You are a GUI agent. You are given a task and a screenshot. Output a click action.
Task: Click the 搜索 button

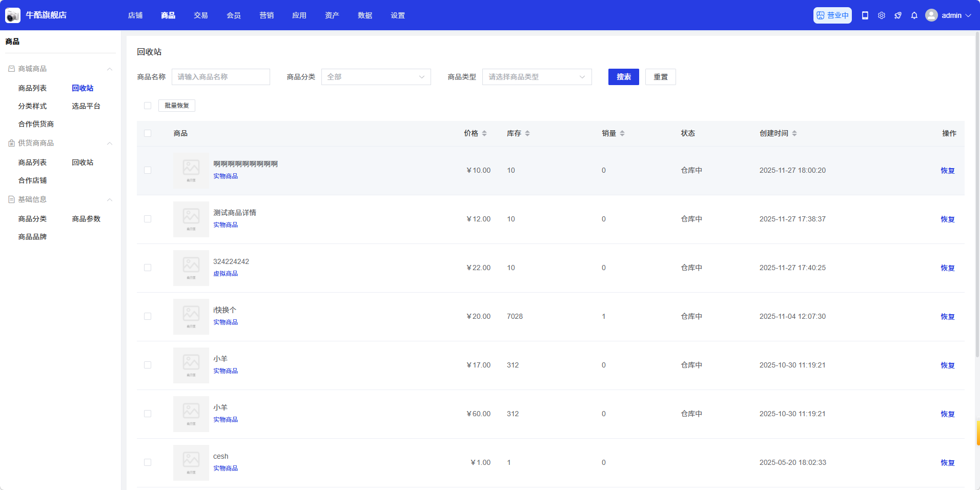coord(623,77)
